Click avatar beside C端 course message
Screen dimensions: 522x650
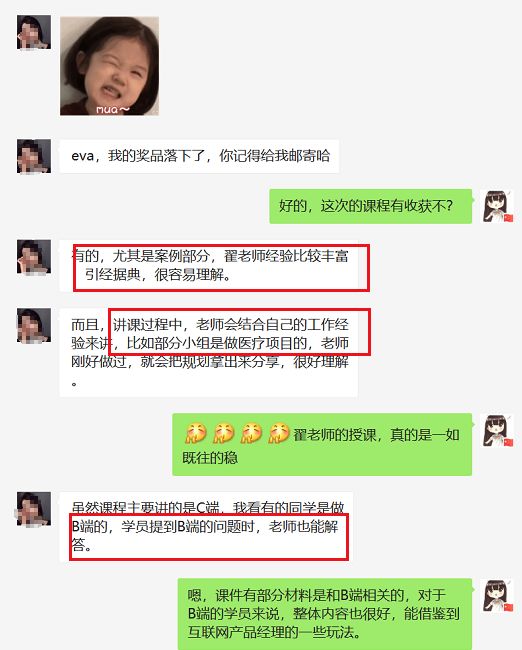tap(34, 509)
